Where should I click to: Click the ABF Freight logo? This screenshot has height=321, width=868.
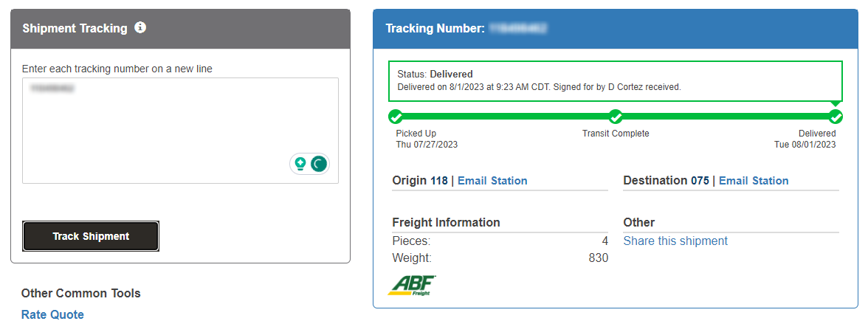(412, 285)
